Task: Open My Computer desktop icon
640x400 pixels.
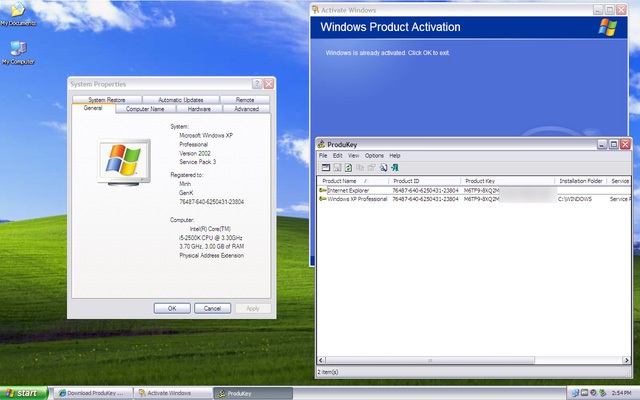Action: click(18, 53)
